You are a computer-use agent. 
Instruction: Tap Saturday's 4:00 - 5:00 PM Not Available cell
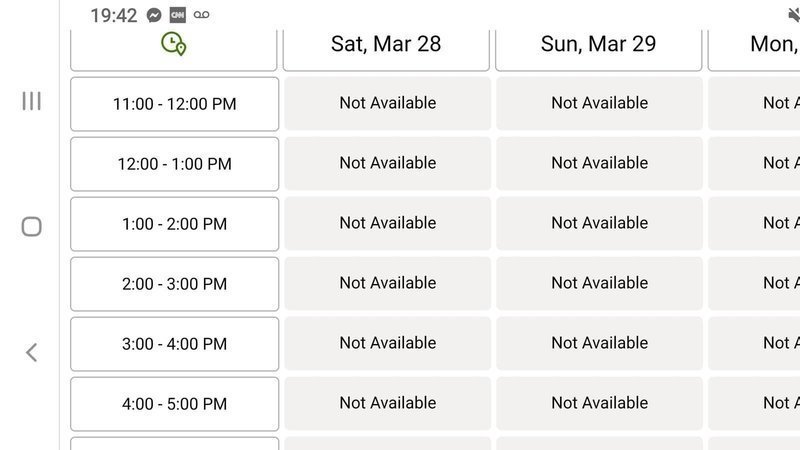point(387,403)
